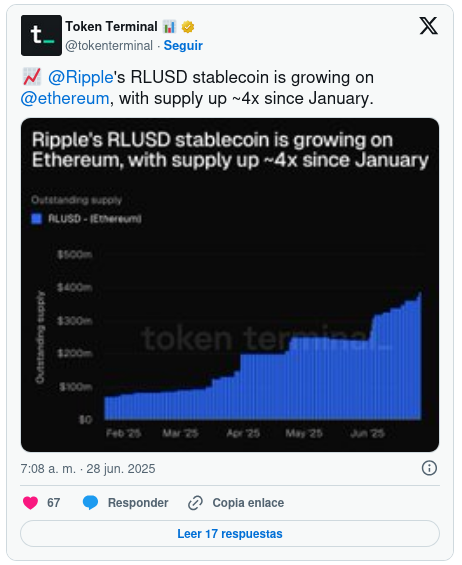
Task: Open the @Ripple mention
Action: coord(81,77)
